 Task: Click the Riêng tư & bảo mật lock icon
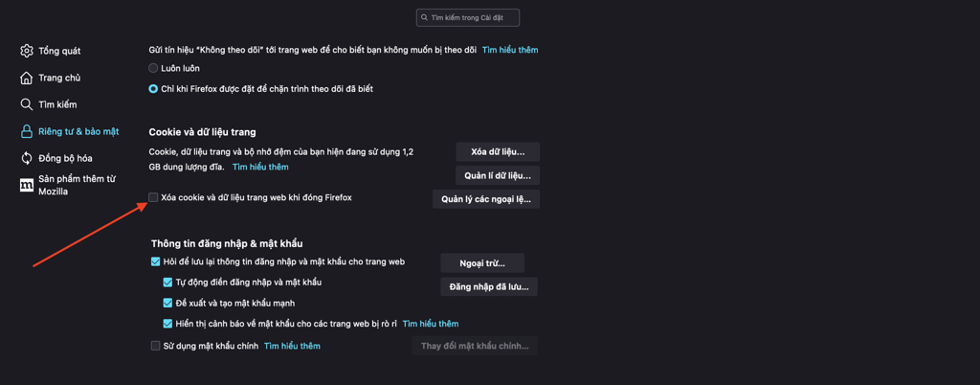click(x=26, y=131)
